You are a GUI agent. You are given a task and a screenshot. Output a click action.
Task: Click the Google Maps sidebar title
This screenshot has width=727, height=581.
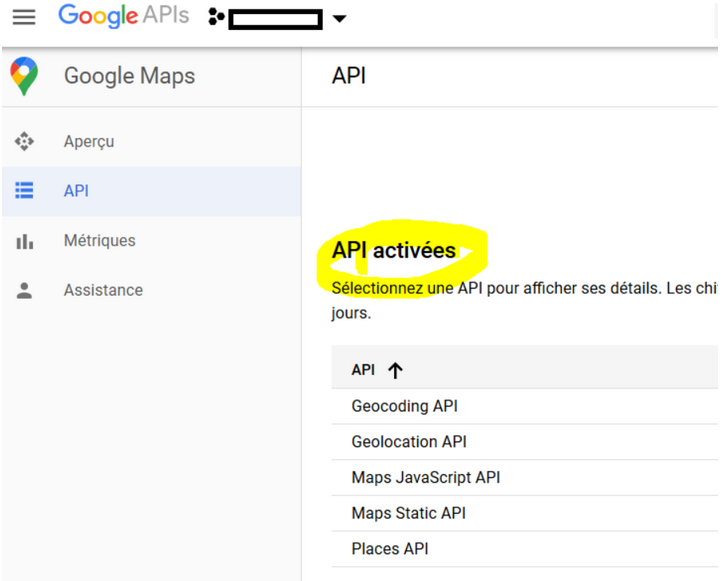(129, 77)
